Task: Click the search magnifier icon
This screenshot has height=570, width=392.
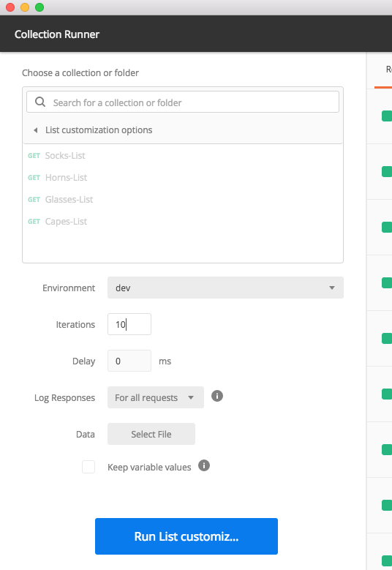Action: 40,102
